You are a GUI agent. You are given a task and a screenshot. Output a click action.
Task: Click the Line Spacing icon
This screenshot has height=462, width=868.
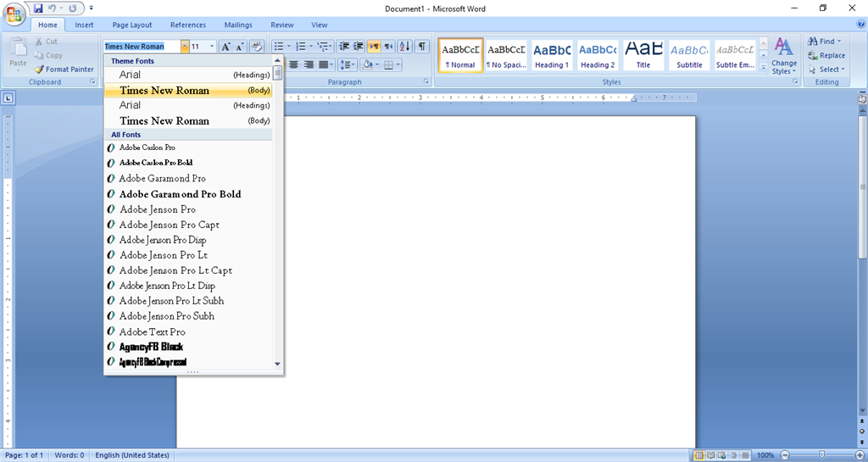coord(345,64)
